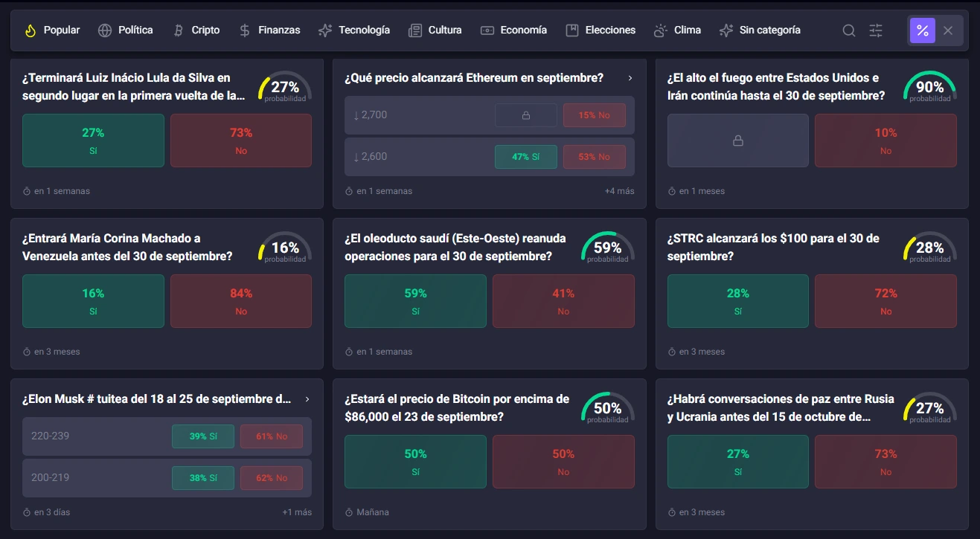Click the newspaper icon for Cultura
980x539 pixels.
[x=415, y=30]
